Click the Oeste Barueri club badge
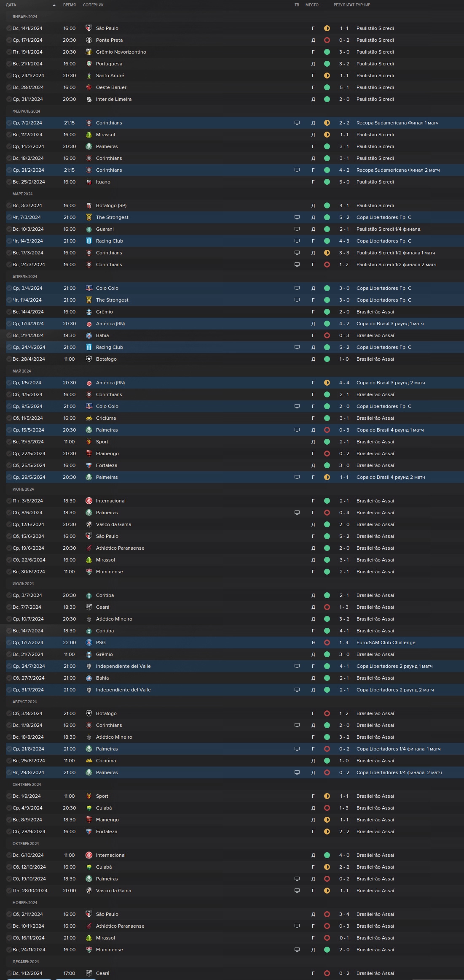The image size is (464, 980). point(89,87)
